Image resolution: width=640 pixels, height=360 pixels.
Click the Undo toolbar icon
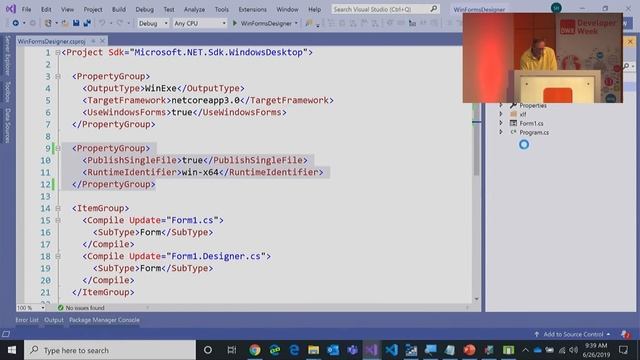click(x=102, y=23)
